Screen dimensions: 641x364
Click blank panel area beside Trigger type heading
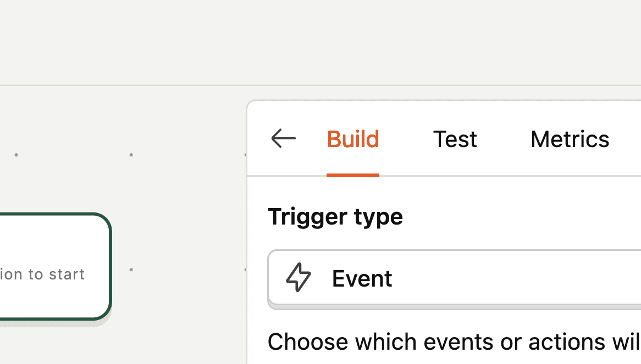click(522, 216)
